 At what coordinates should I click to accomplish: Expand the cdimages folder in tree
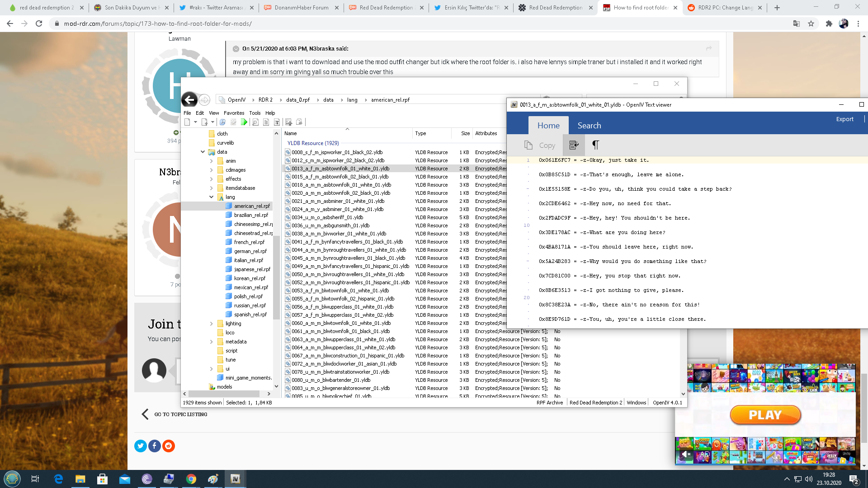(x=211, y=170)
